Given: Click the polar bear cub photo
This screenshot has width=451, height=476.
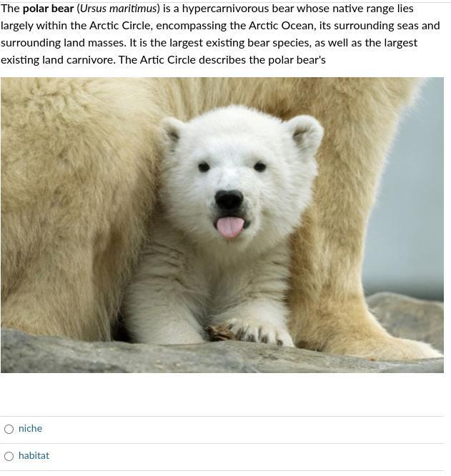Looking at the screenshot, I should pos(222,225).
